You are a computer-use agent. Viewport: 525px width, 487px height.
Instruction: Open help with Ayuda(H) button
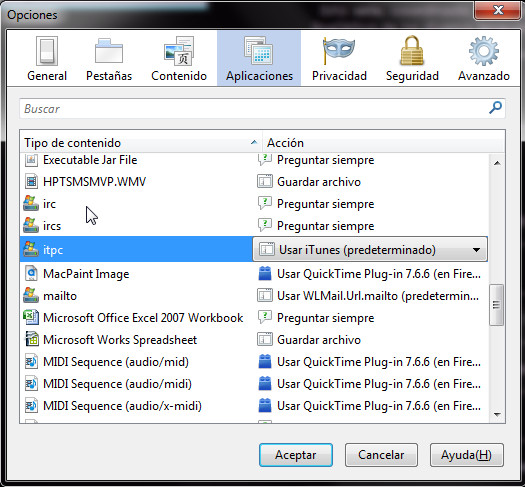466,455
